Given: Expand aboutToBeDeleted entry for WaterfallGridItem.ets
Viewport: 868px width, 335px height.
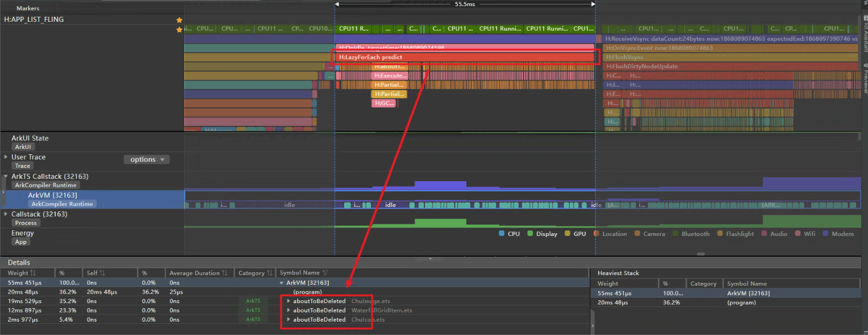Looking at the screenshot, I should (289, 310).
